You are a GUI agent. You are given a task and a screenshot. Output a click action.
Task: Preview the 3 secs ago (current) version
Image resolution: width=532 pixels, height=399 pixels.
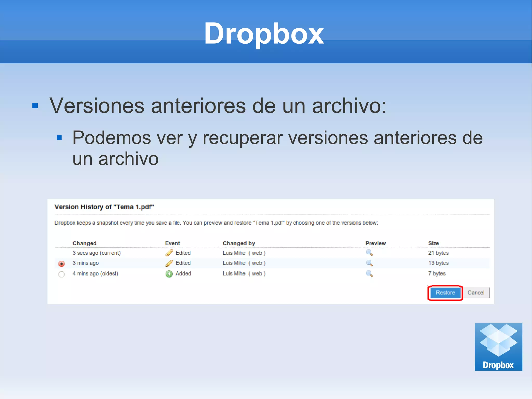369,253
